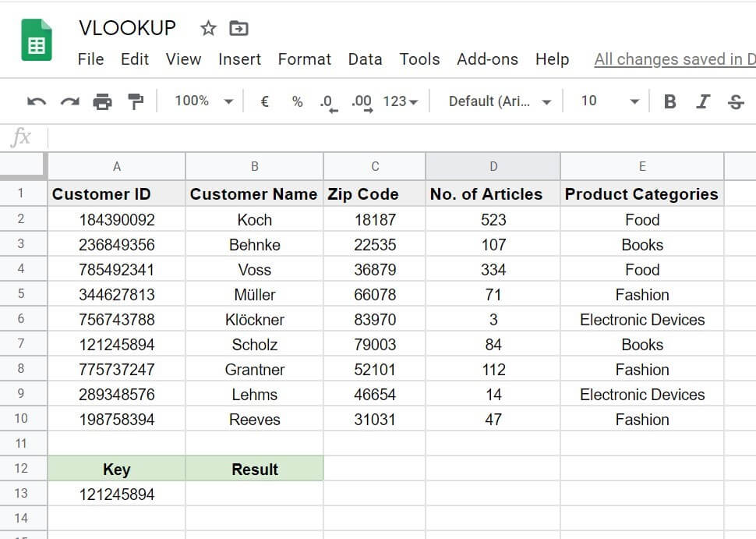Toggle bold formatting
The image size is (756, 539).
[669, 101]
